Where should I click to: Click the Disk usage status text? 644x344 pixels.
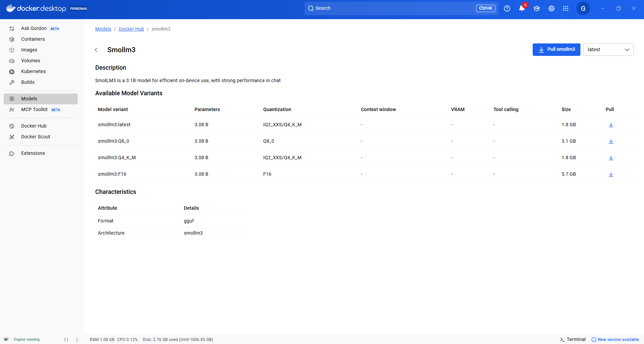click(x=178, y=340)
